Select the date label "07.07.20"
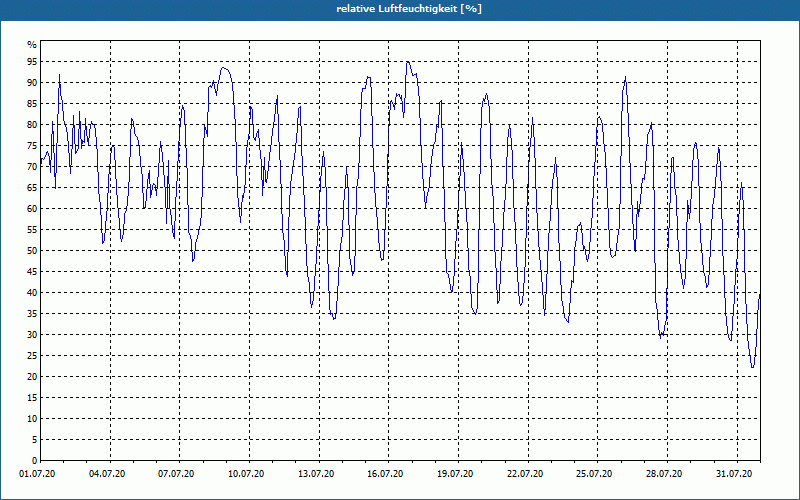This screenshot has width=800, height=500. click(x=176, y=474)
